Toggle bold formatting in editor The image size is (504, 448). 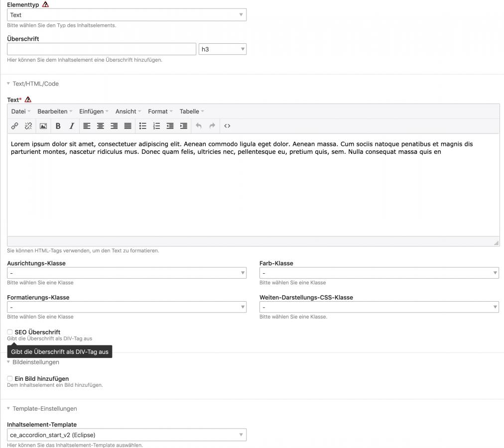[58, 126]
